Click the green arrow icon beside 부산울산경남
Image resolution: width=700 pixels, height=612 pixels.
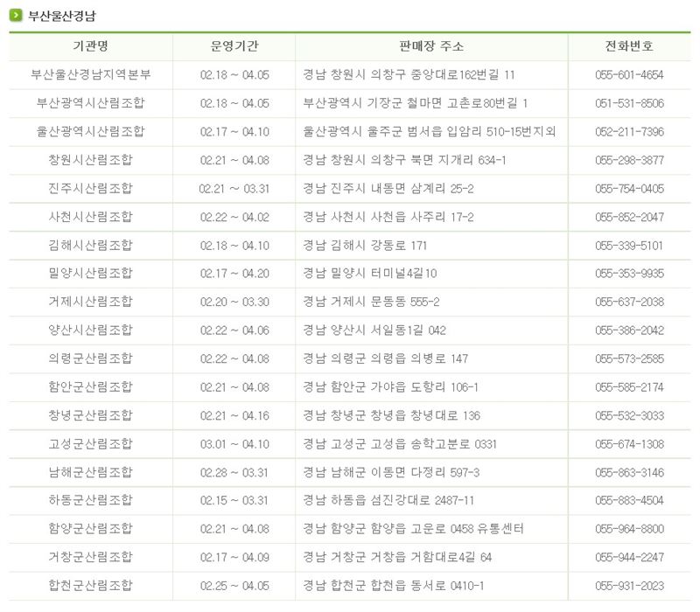pos(16,16)
